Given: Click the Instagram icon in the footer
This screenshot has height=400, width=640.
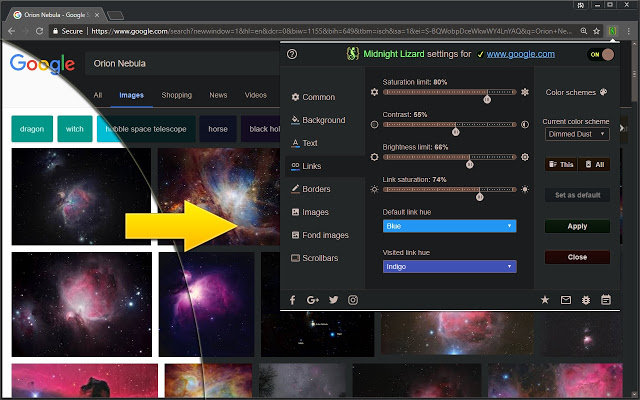Looking at the screenshot, I should [x=353, y=299].
